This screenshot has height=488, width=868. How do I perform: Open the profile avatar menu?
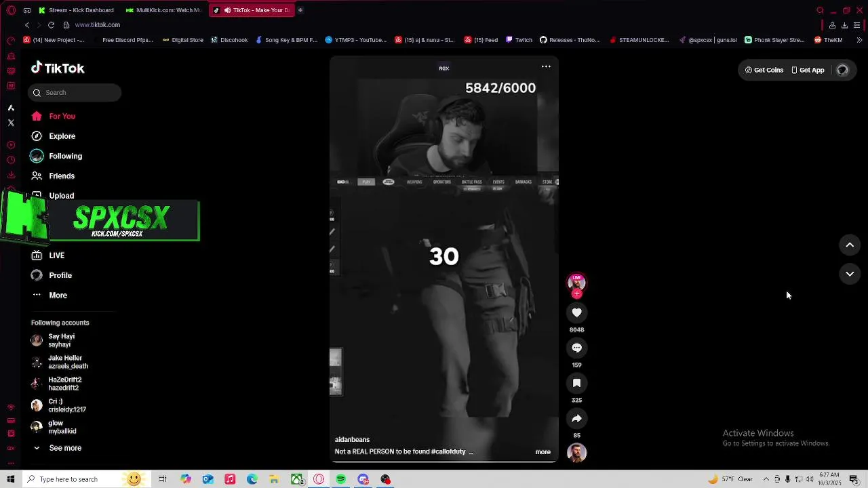click(842, 70)
